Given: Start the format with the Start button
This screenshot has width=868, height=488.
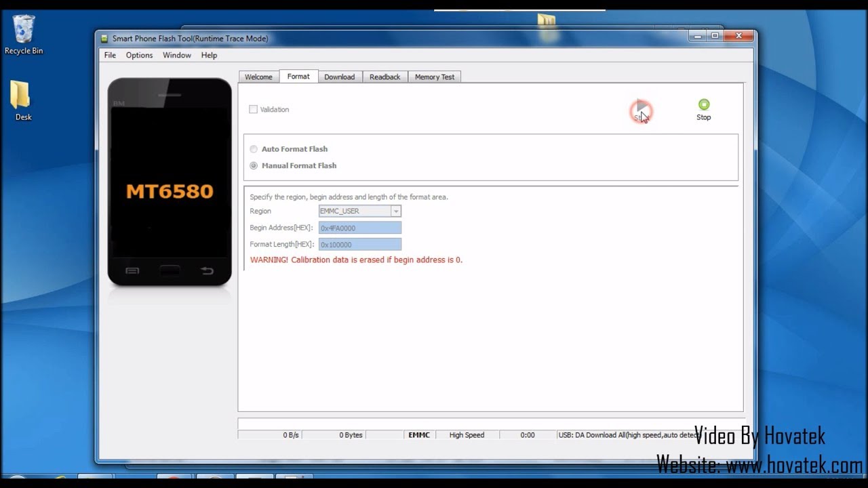Looking at the screenshot, I should click(642, 110).
